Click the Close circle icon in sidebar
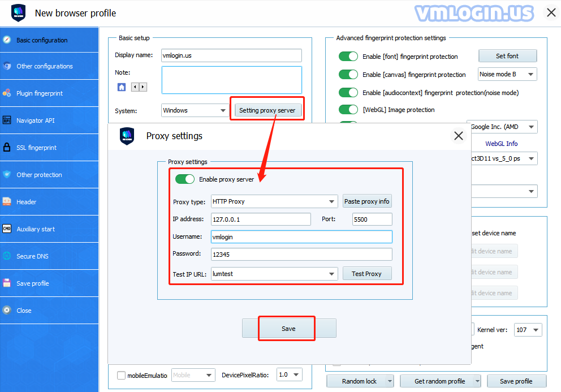Viewport: 561px width, 392px height. 7,310
